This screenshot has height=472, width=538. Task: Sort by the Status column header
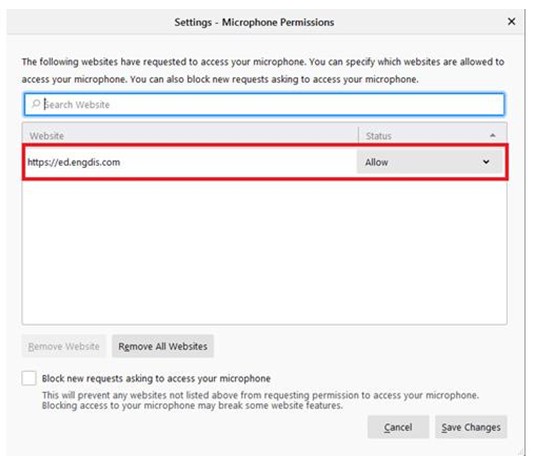[x=432, y=135]
